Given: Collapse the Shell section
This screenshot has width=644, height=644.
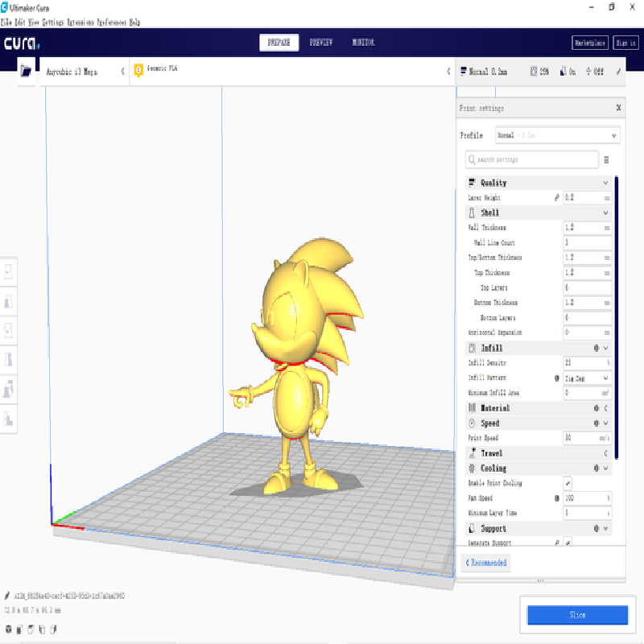Looking at the screenshot, I should click(605, 213).
